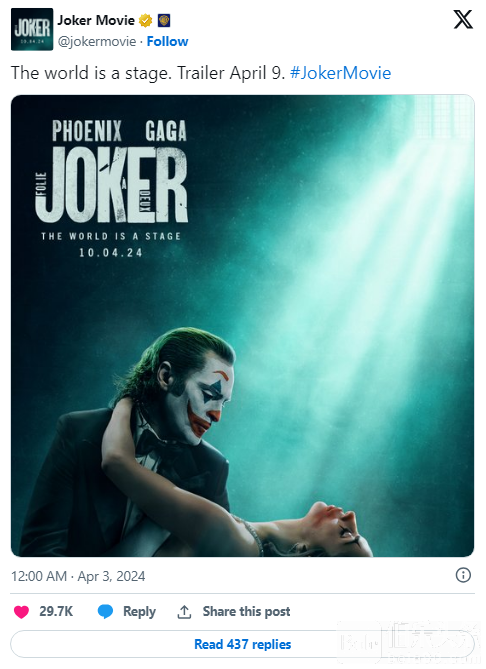Open Read 437 replies
This screenshot has width=486, height=669.
click(x=242, y=644)
